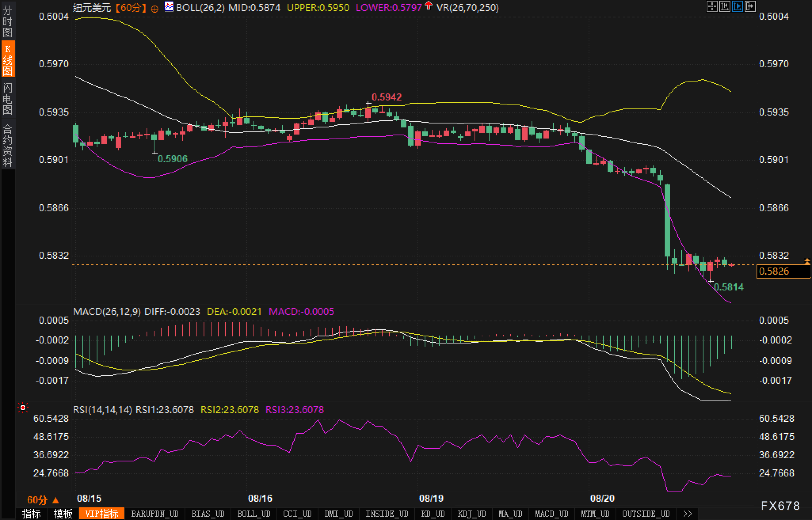Open the 合约资料 sidebar tab
Image resolution: width=812 pixels, height=520 pixels.
pos(8,145)
